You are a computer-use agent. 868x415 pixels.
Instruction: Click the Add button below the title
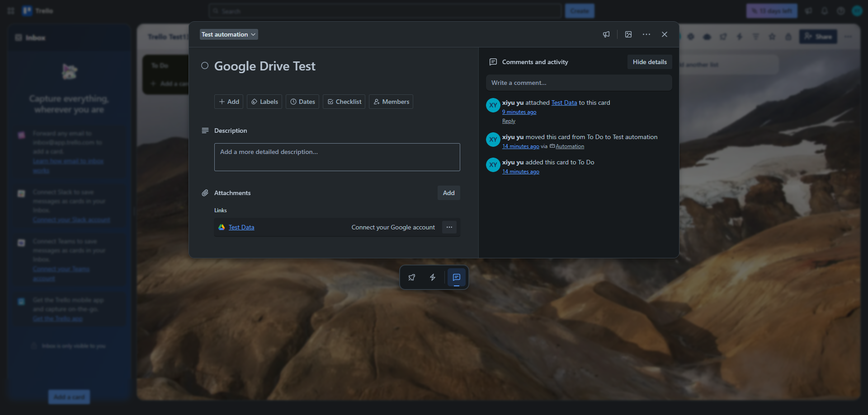229,102
